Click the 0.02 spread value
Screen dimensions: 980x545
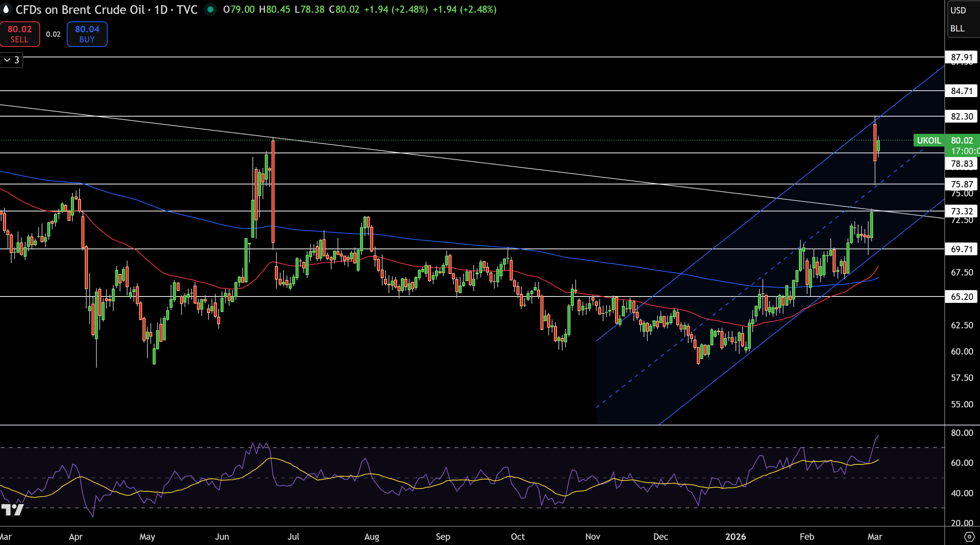(53, 34)
